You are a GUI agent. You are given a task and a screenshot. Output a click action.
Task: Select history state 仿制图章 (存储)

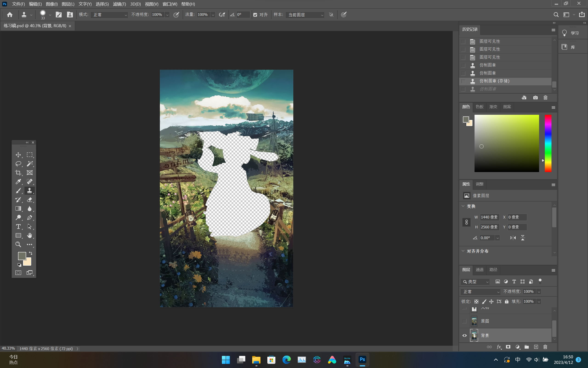tap(505, 81)
